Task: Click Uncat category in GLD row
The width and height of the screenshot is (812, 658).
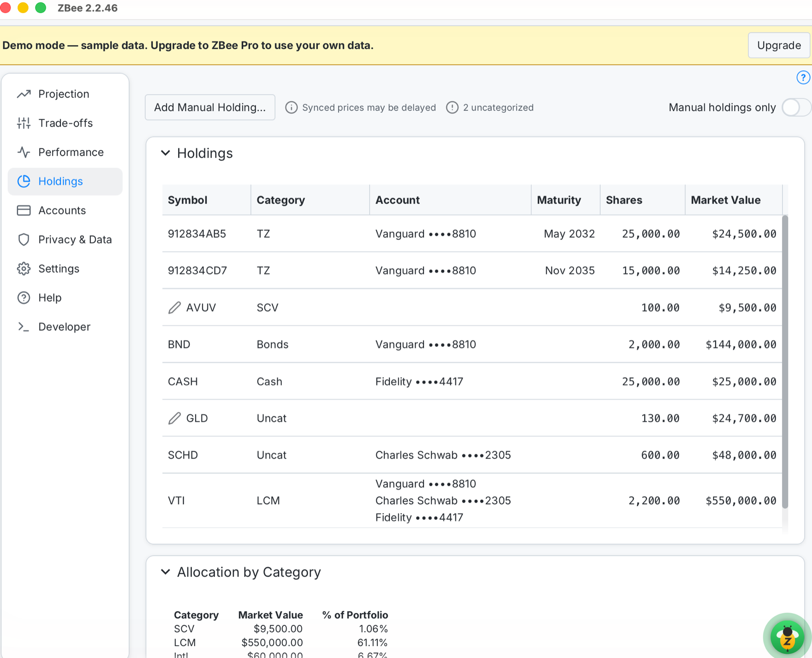Action: [x=271, y=418]
